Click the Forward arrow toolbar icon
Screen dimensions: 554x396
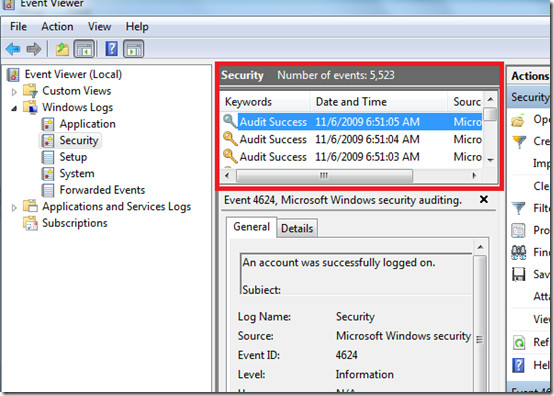(x=34, y=49)
